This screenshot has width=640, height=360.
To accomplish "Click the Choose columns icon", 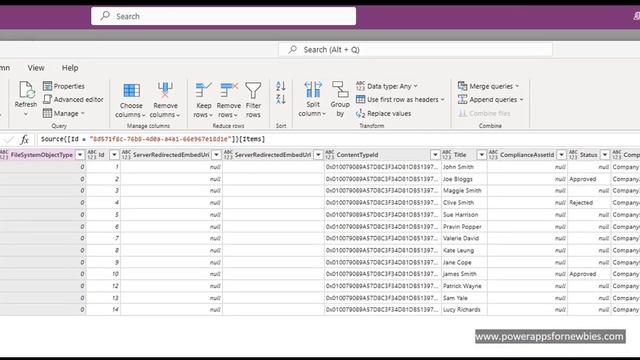I will click(x=131, y=90).
